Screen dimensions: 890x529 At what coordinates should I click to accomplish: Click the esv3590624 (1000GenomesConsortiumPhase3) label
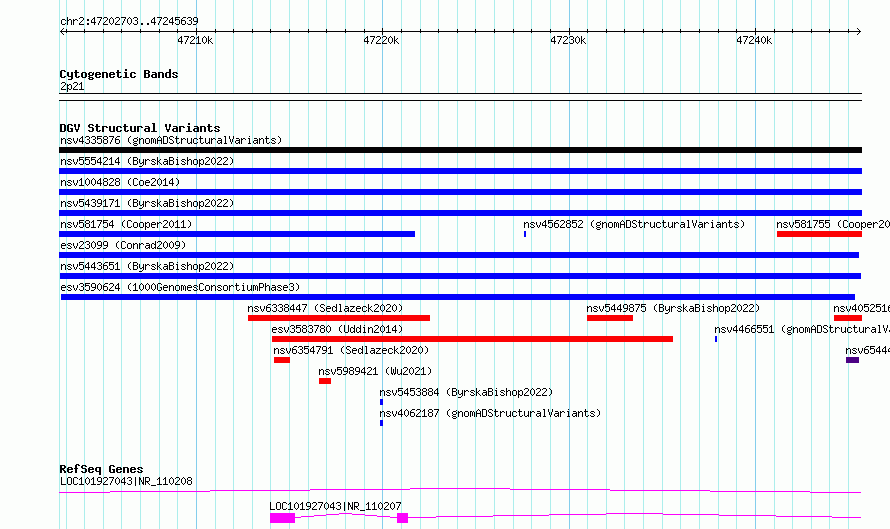(180, 287)
